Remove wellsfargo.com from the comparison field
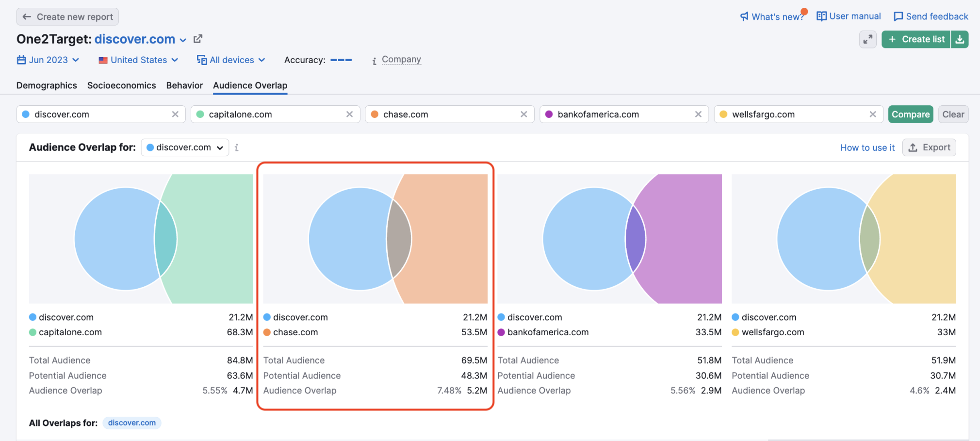980x441 pixels. 873,114
